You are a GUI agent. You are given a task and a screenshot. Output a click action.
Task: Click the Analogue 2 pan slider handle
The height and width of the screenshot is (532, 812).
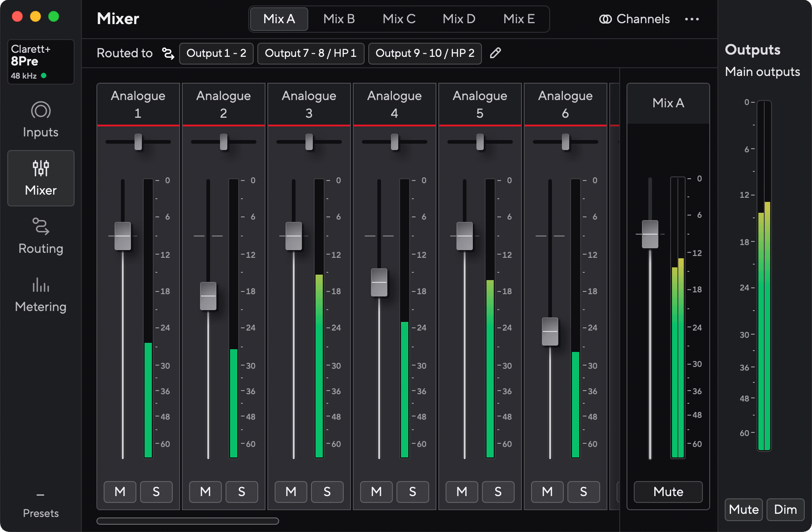pos(224,142)
